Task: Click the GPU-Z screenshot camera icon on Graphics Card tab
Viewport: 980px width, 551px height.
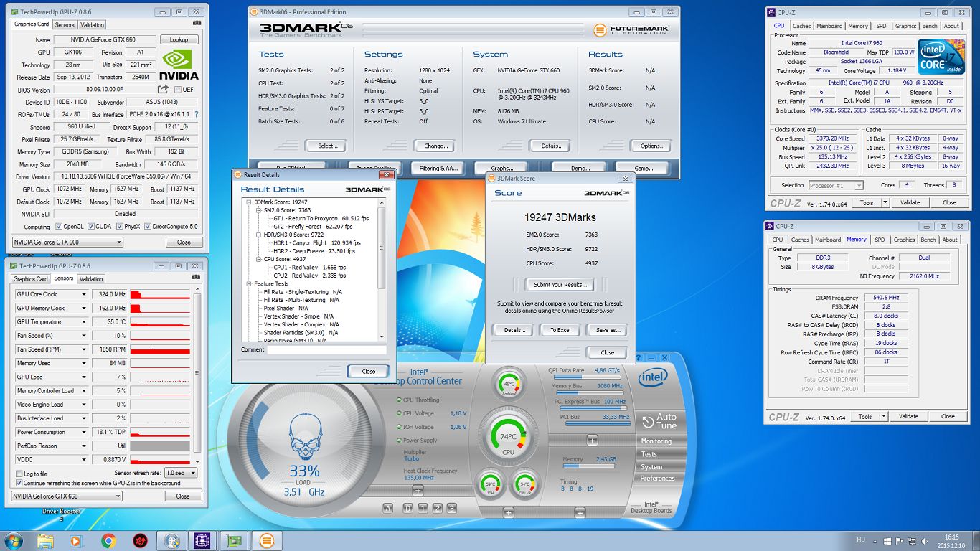Action: [197, 24]
